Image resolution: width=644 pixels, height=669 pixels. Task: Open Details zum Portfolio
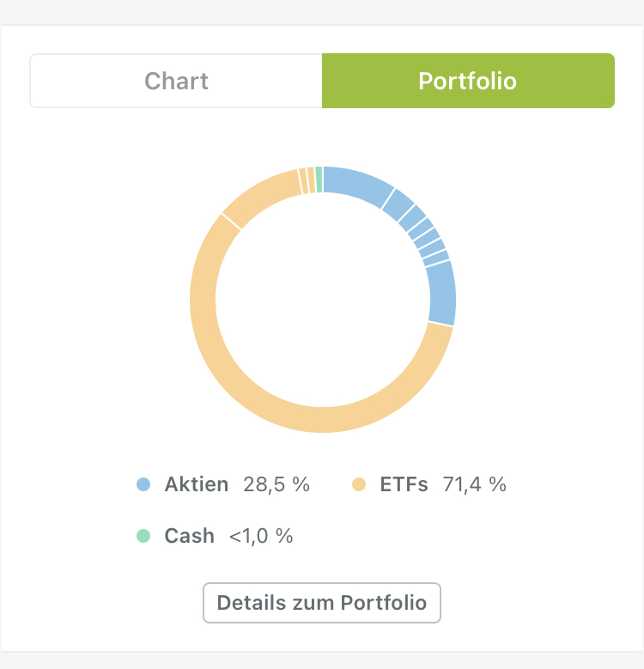click(321, 603)
